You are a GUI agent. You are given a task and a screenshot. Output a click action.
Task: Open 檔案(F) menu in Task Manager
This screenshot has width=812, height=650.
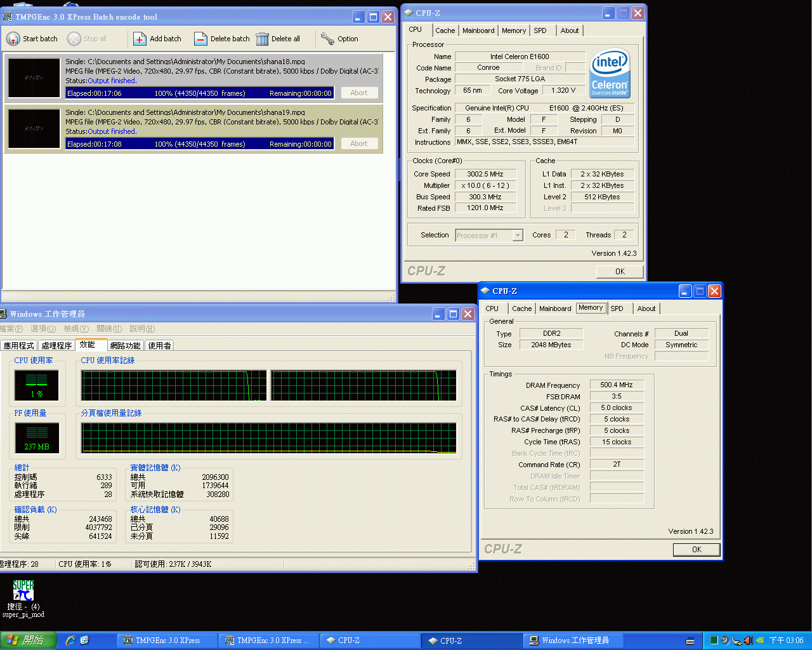[x=11, y=329]
